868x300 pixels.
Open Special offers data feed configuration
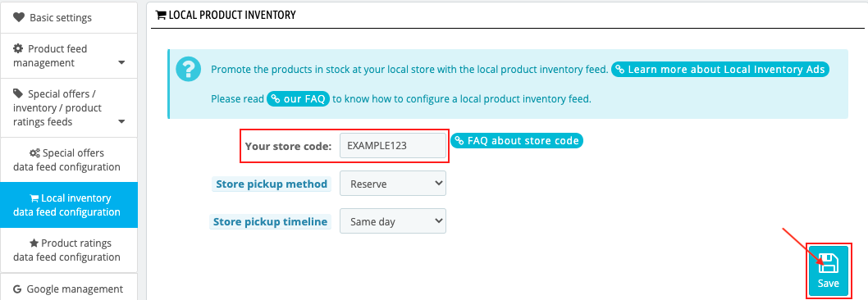[69, 160]
